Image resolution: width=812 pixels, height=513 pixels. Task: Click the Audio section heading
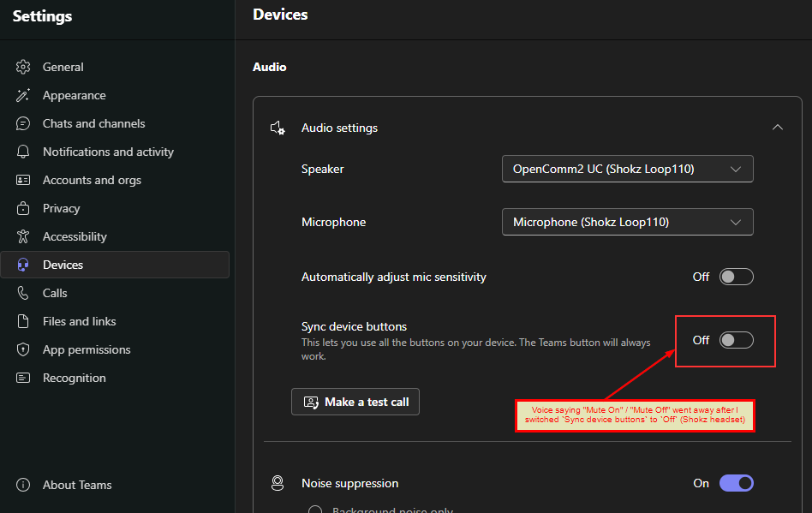[x=269, y=67]
